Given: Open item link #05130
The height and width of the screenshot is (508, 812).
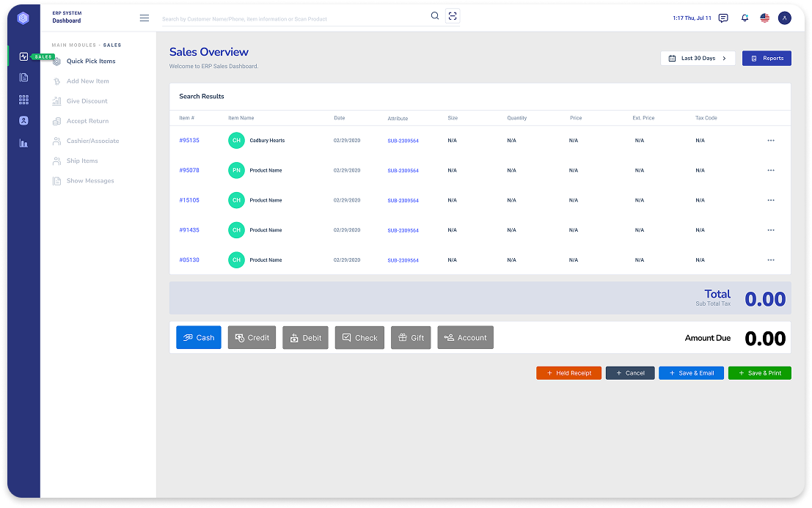Looking at the screenshot, I should click(x=189, y=260).
